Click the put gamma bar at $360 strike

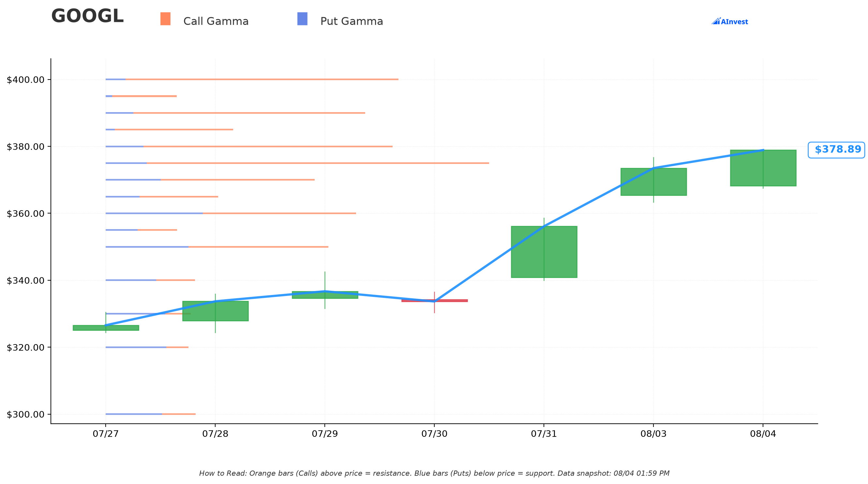(x=154, y=213)
